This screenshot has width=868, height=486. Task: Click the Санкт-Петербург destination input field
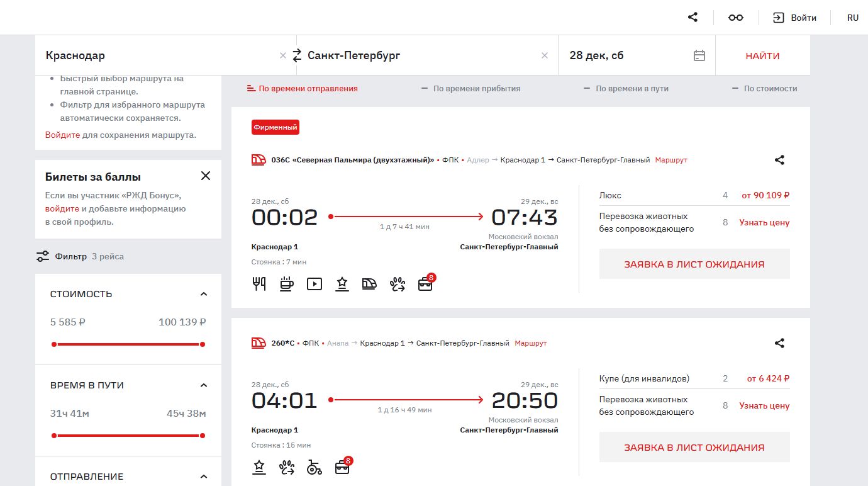coord(421,55)
